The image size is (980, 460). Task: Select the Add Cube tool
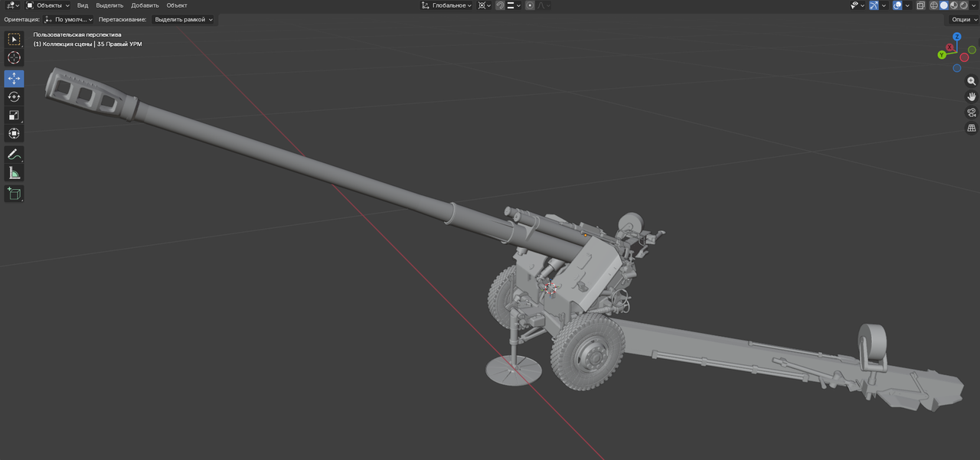pyautogui.click(x=14, y=194)
